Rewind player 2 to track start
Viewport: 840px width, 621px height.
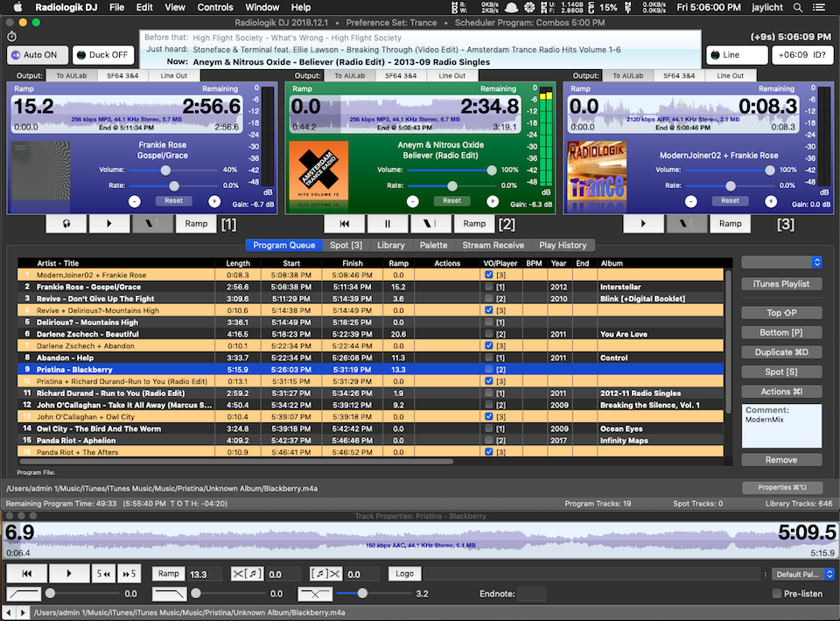pyautogui.click(x=345, y=224)
